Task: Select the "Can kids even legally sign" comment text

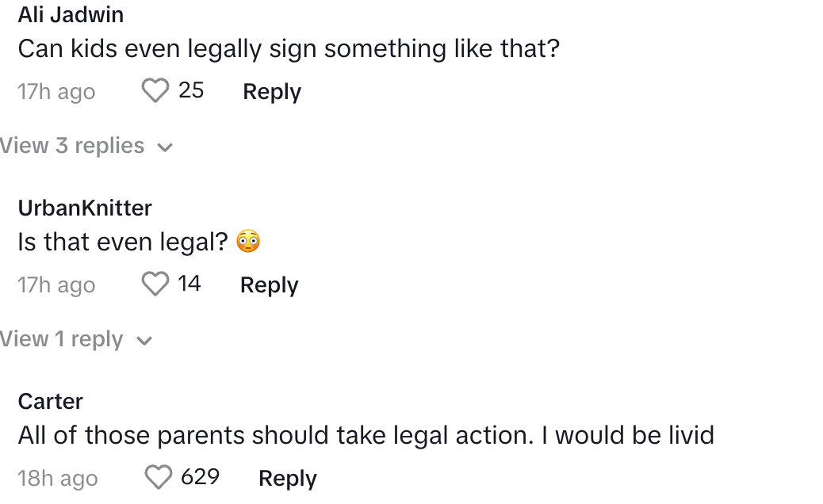Action: tap(289, 49)
